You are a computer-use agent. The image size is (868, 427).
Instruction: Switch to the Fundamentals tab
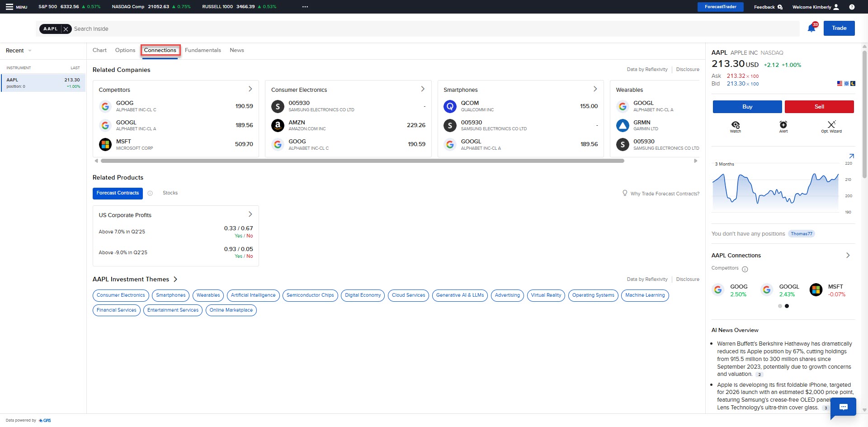[x=203, y=50]
